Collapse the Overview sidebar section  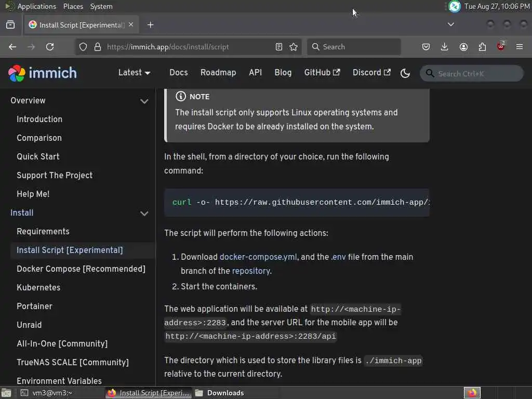(x=144, y=101)
